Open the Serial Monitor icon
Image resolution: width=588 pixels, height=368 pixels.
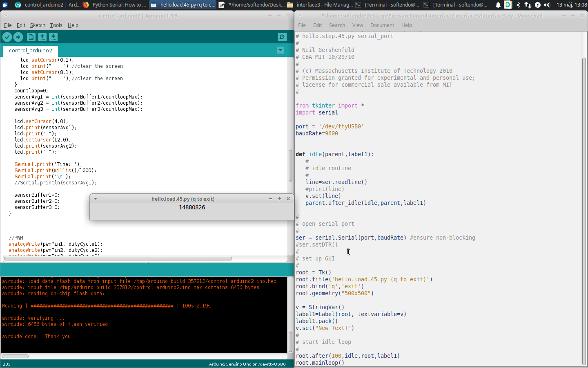[282, 37]
